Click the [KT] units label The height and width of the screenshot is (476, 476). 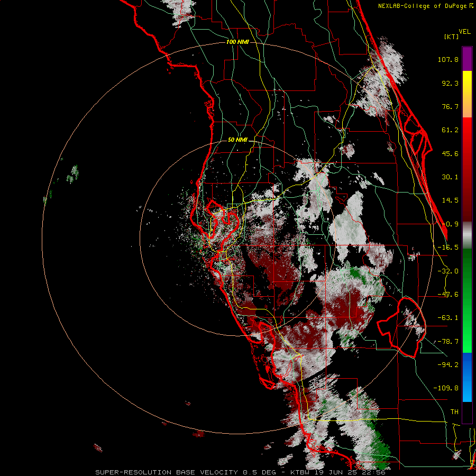tap(452, 36)
